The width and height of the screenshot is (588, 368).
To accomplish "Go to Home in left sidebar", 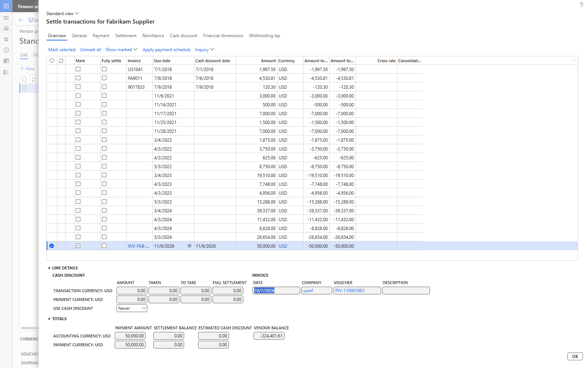I will [x=6, y=28].
